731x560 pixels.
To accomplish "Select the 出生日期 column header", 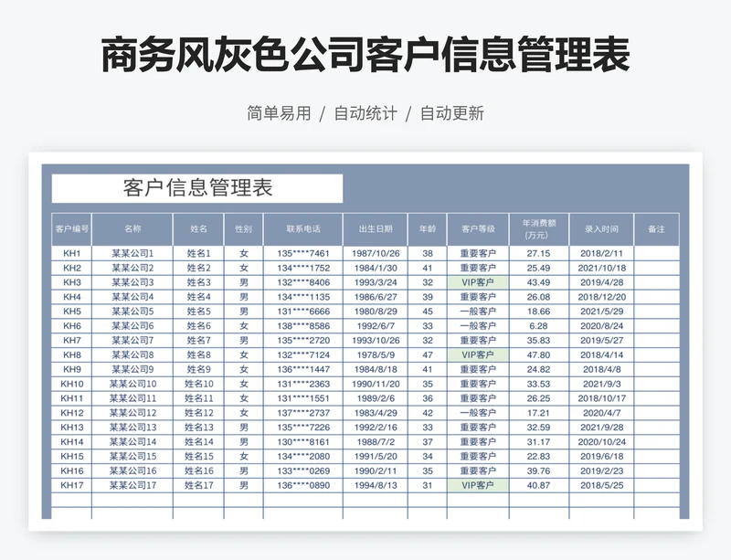I will pyautogui.click(x=376, y=229).
